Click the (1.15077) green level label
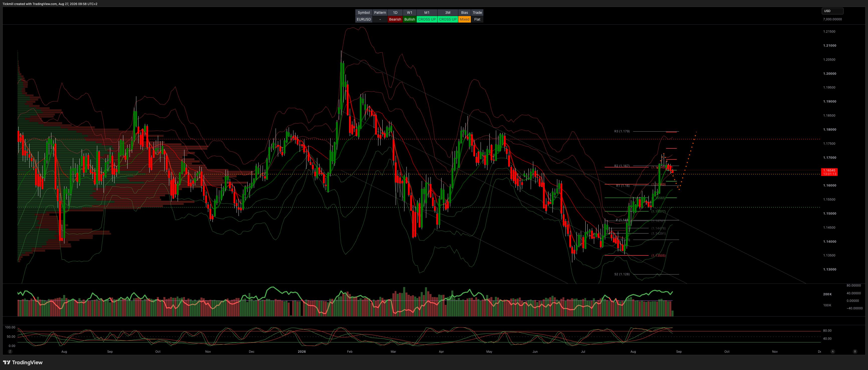Viewport: 868px width, 370px height. click(x=659, y=211)
